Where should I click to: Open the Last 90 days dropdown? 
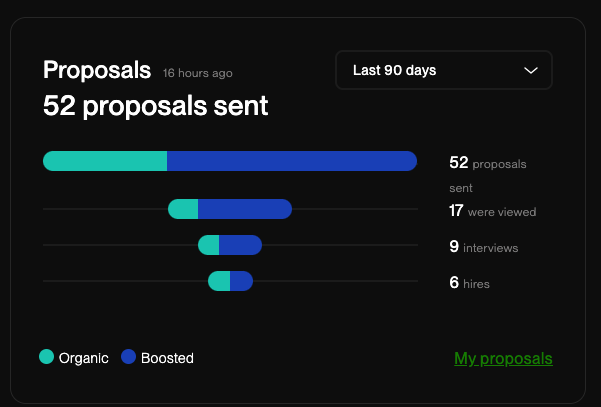click(x=443, y=70)
